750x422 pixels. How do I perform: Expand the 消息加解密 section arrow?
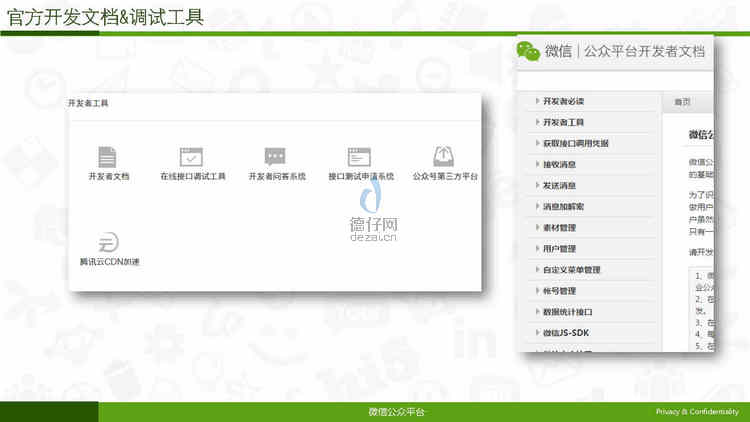(537, 206)
